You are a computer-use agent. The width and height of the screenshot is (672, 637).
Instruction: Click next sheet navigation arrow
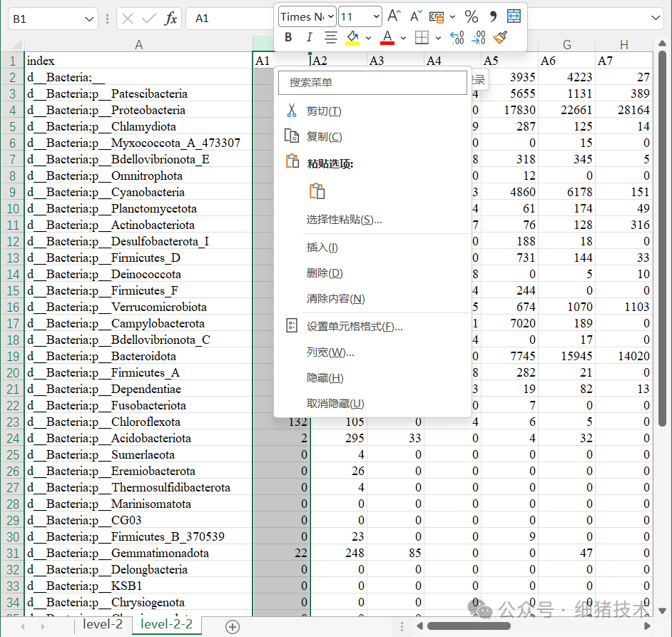pyautogui.click(x=42, y=627)
